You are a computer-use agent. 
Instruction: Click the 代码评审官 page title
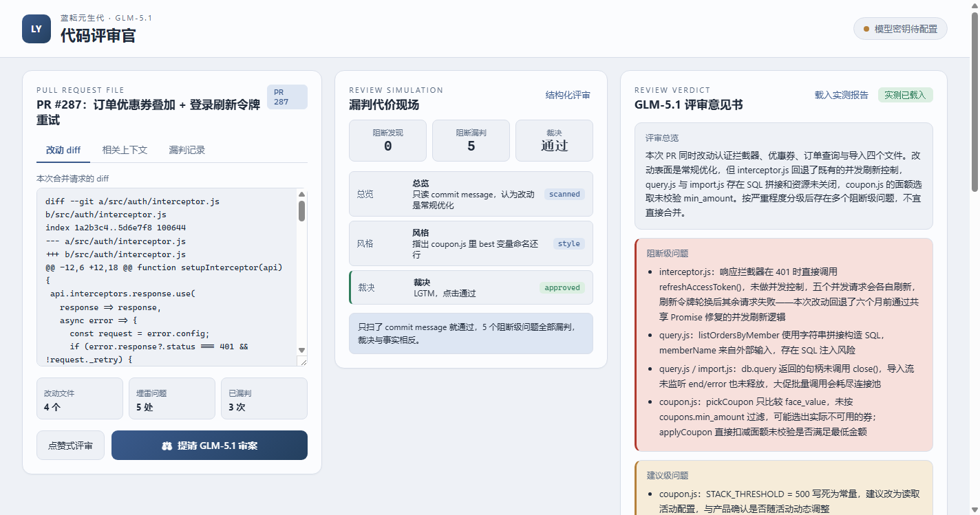coord(98,36)
